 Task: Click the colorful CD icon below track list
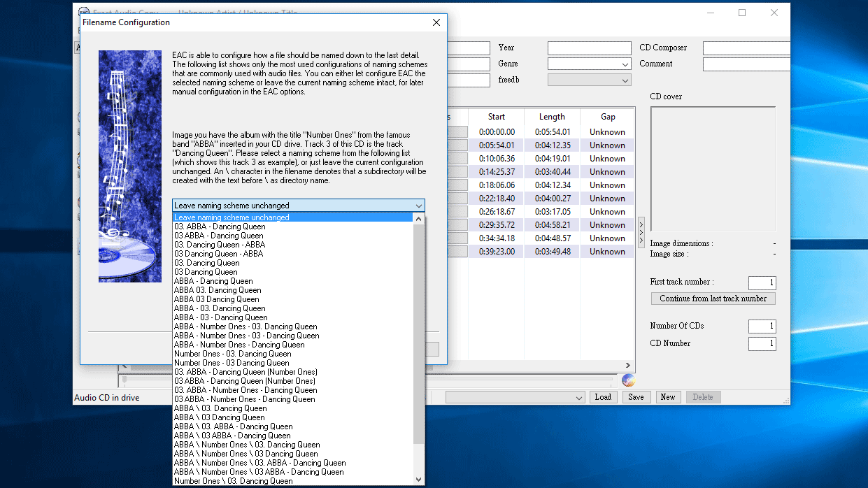628,380
